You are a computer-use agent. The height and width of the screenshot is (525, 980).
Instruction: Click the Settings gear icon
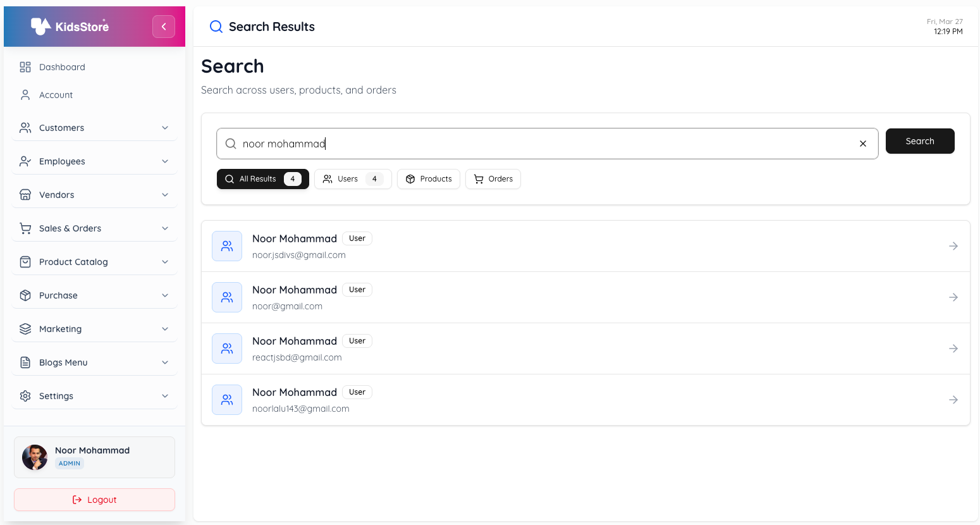[25, 395]
